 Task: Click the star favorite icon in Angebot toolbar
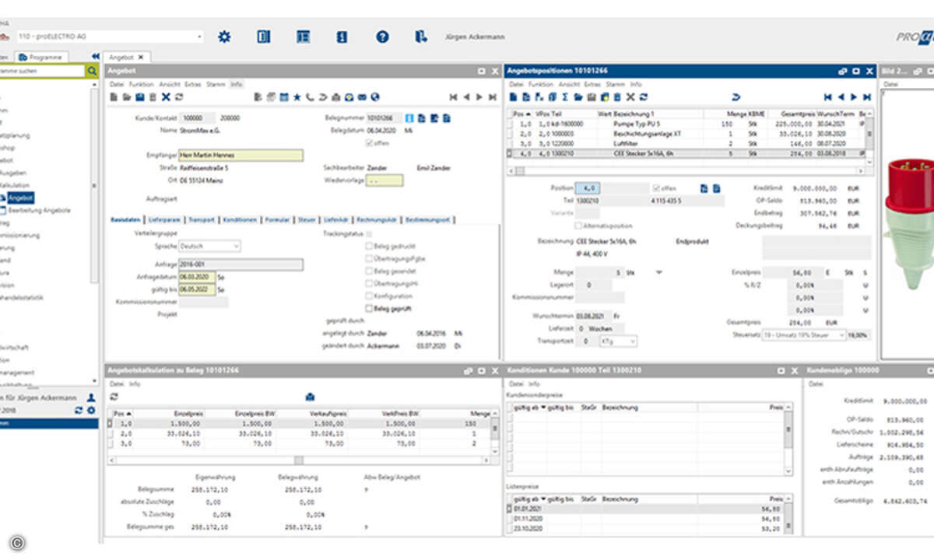297,97
